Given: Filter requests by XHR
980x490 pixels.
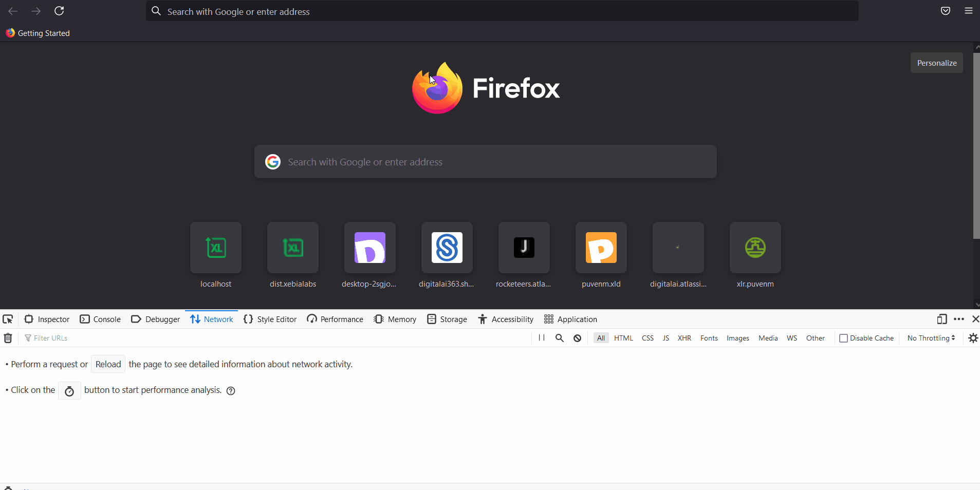Looking at the screenshot, I should (685, 338).
